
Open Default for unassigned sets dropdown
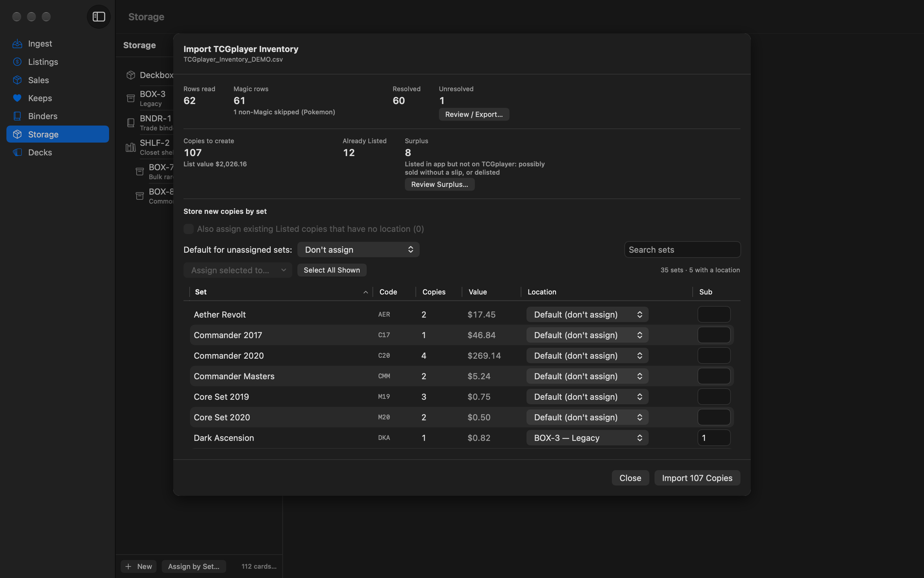click(358, 250)
